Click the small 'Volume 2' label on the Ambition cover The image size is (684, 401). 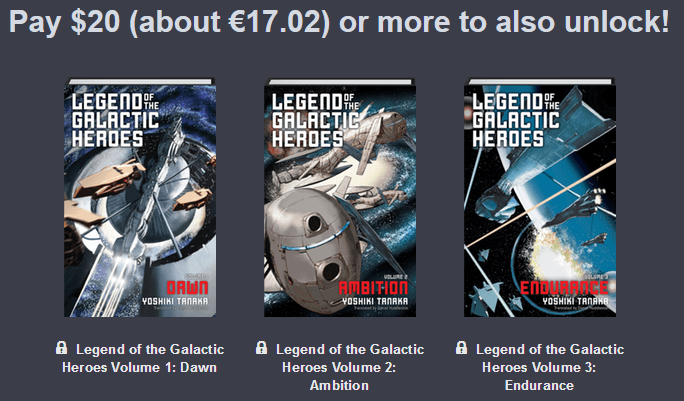[x=396, y=277]
